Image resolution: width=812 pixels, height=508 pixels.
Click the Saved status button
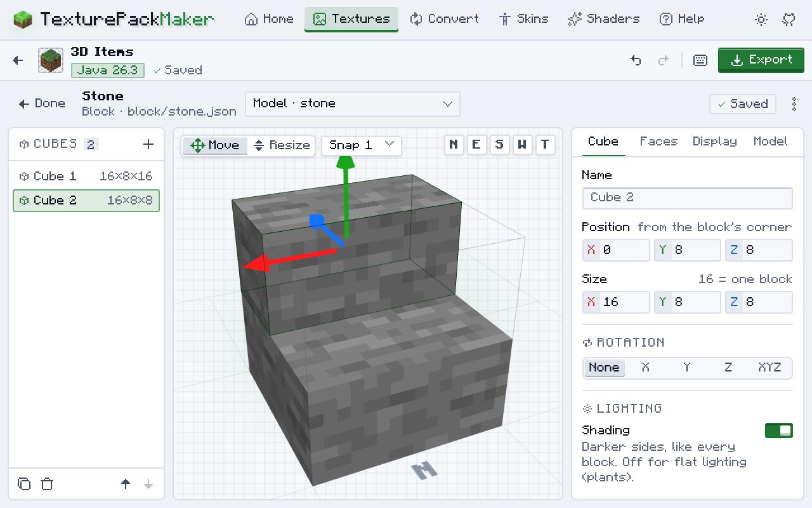(x=743, y=104)
